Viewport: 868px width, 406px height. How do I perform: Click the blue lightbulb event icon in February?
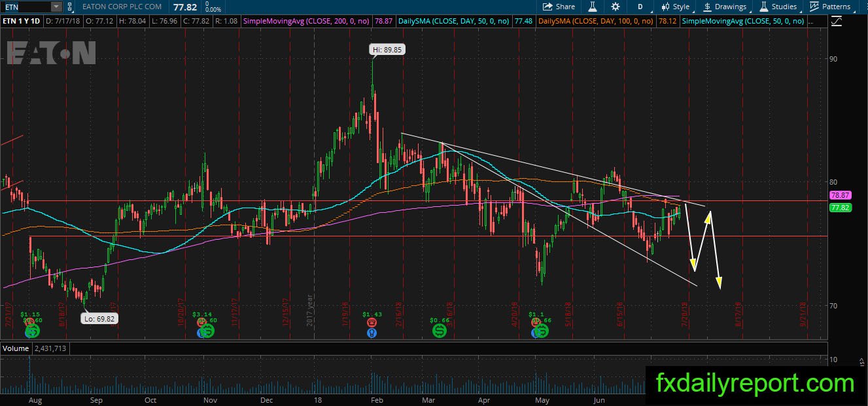[372, 332]
